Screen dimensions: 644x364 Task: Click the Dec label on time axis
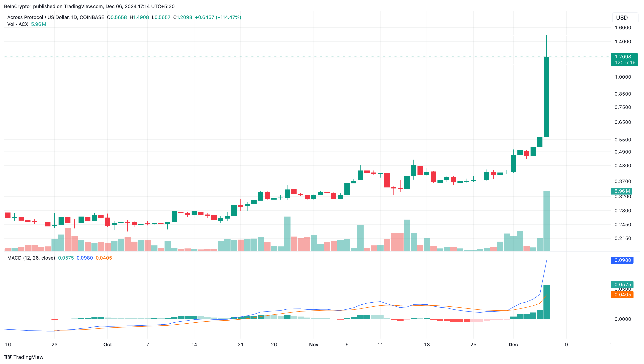[513, 344]
